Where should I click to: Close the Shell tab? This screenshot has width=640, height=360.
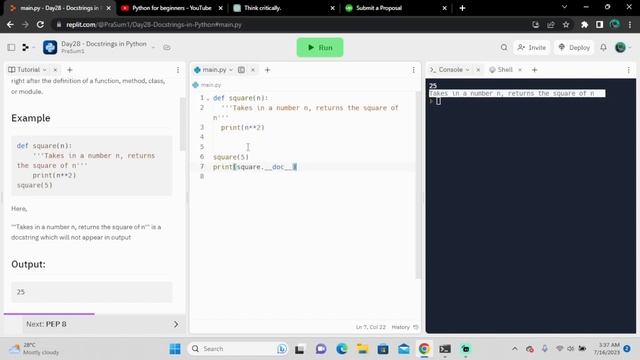[520, 70]
